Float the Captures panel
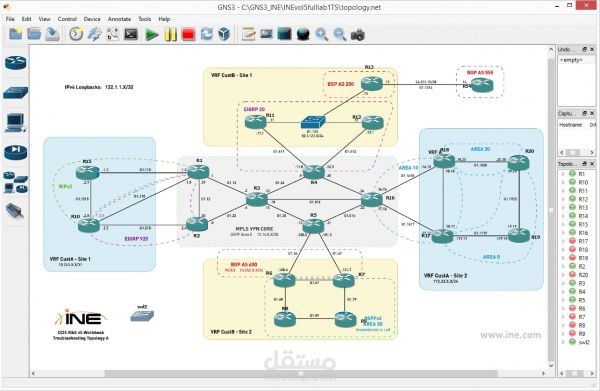Image resolution: width=600 pixels, height=391 pixels. pos(584,113)
